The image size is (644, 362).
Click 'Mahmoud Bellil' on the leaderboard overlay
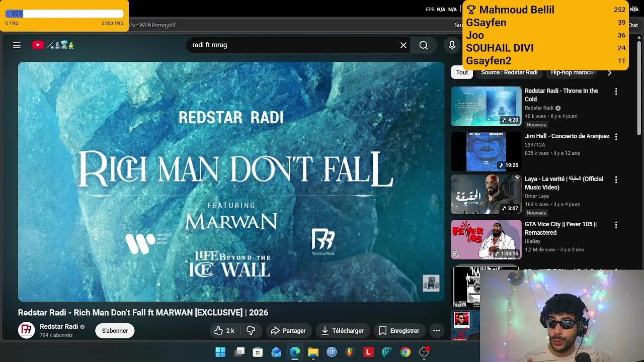click(x=517, y=10)
